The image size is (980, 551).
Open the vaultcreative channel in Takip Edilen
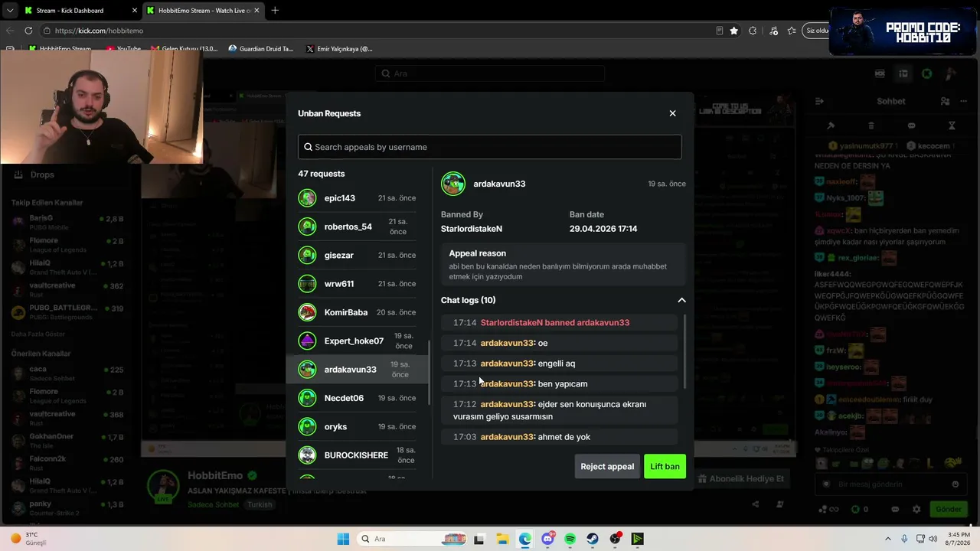coord(67,289)
